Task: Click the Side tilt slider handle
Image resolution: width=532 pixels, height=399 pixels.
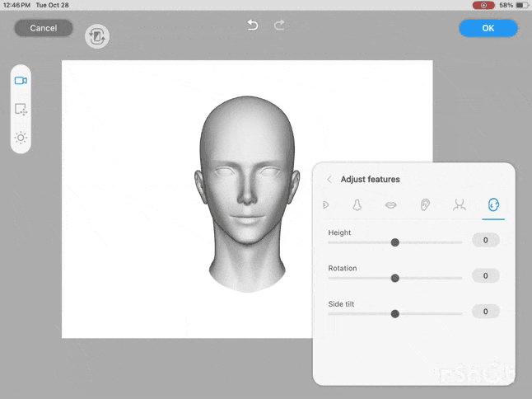Action: (x=395, y=313)
